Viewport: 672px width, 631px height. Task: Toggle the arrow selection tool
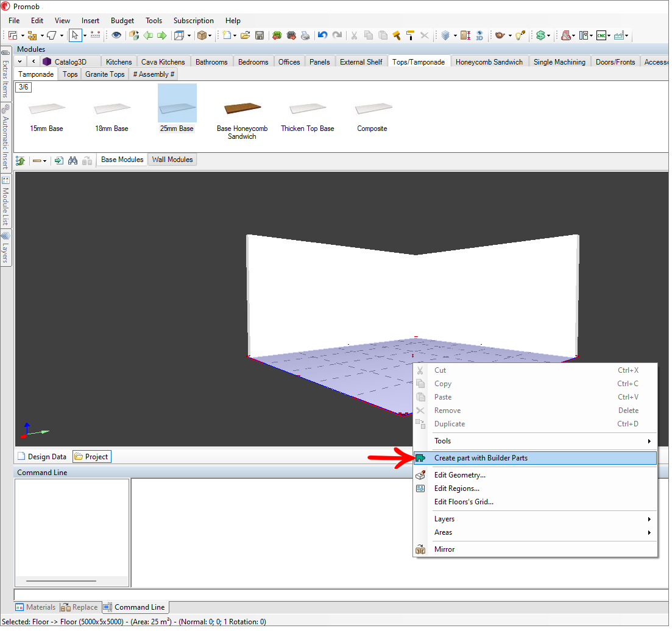point(75,35)
